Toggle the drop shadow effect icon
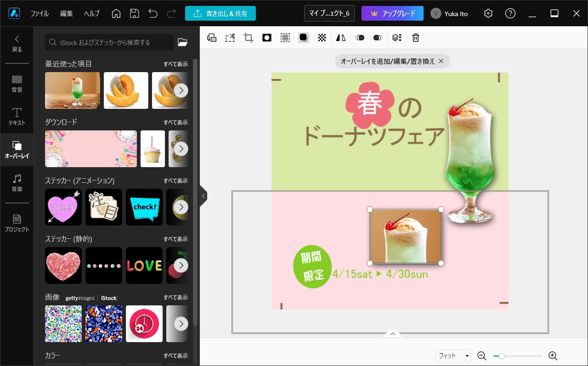Image resolution: width=588 pixels, height=366 pixels. (303, 38)
